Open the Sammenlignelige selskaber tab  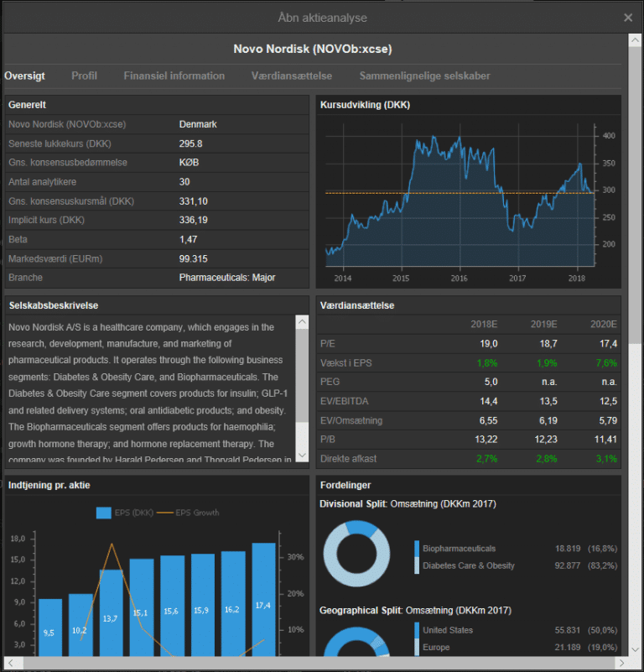(424, 76)
